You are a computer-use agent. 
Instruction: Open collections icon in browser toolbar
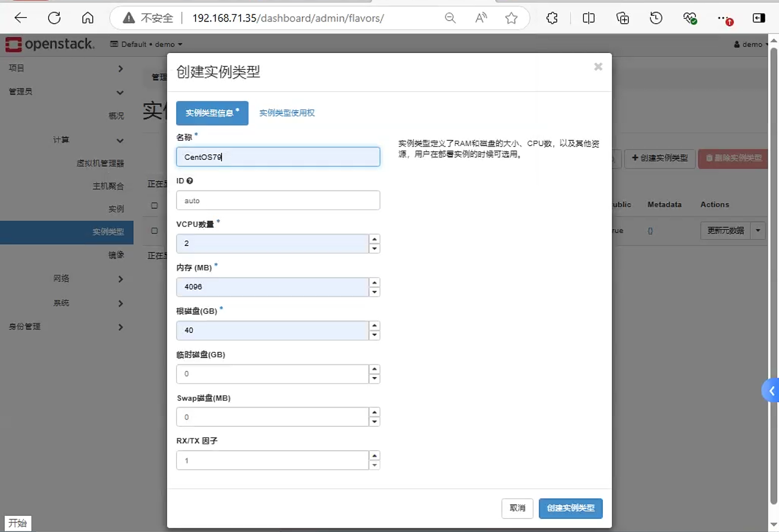click(622, 18)
